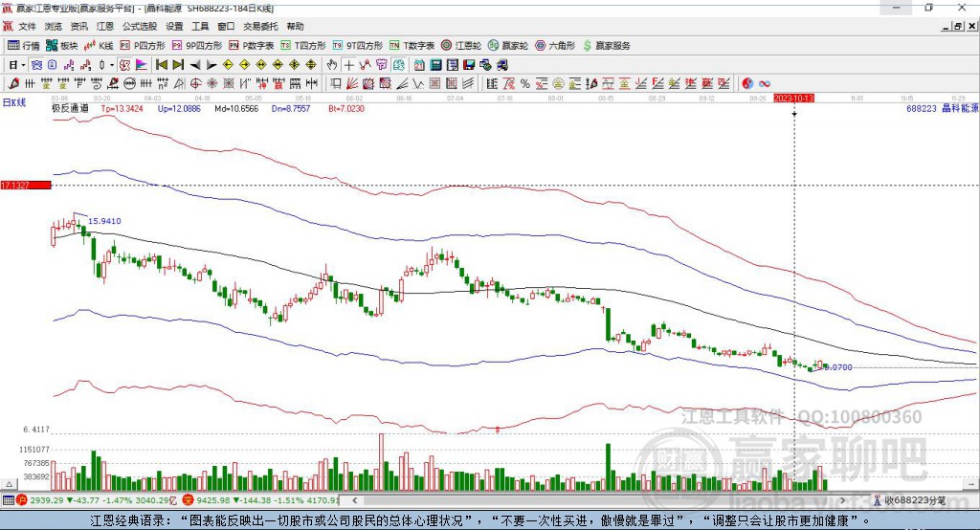This screenshot has width=980, height=530.
Task: Open the P数字表 tool
Action: click(252, 46)
